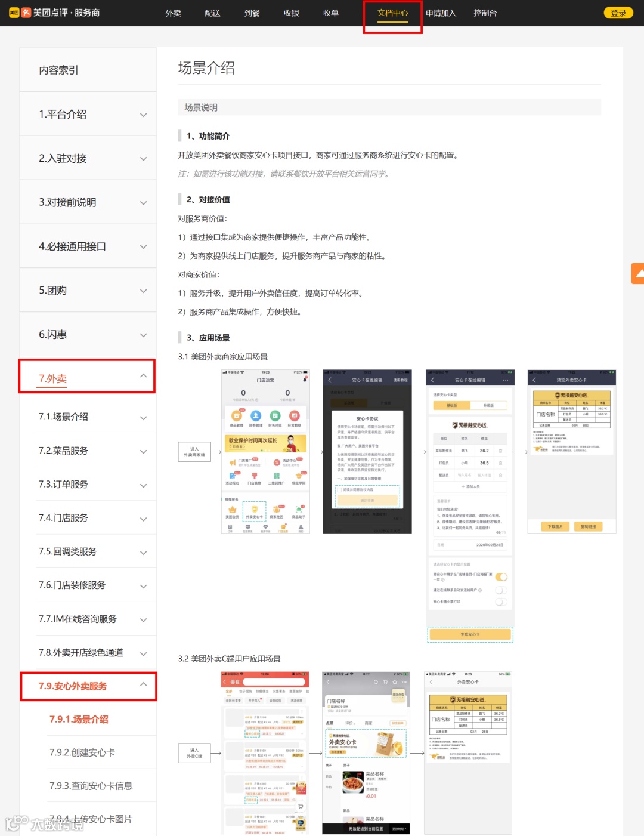Expand 5.团购 chevron

pos(143,291)
